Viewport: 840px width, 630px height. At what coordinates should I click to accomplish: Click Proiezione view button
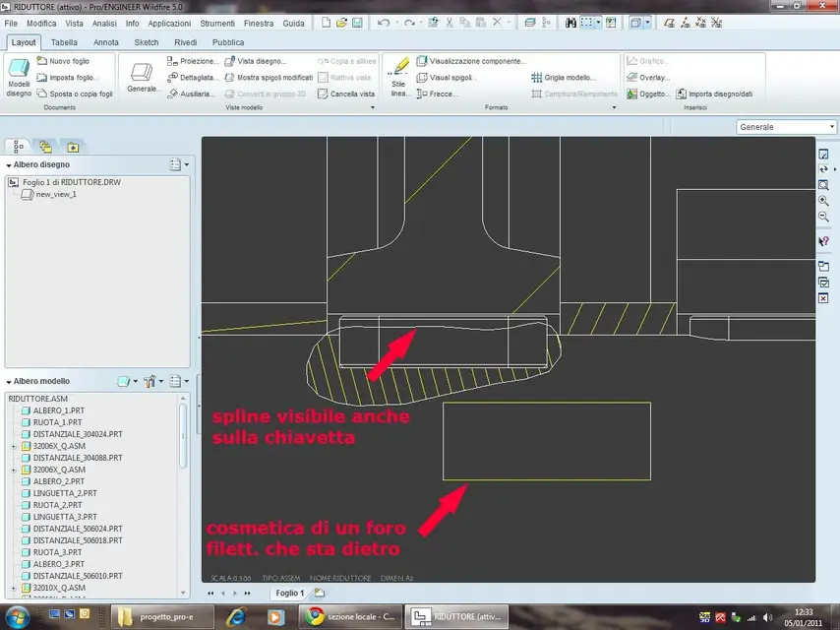click(193, 61)
